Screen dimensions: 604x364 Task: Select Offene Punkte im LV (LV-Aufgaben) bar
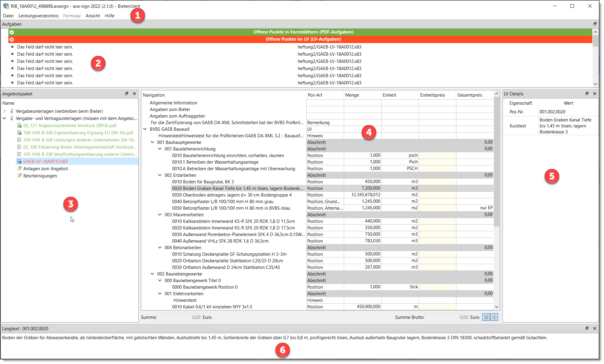pos(300,39)
